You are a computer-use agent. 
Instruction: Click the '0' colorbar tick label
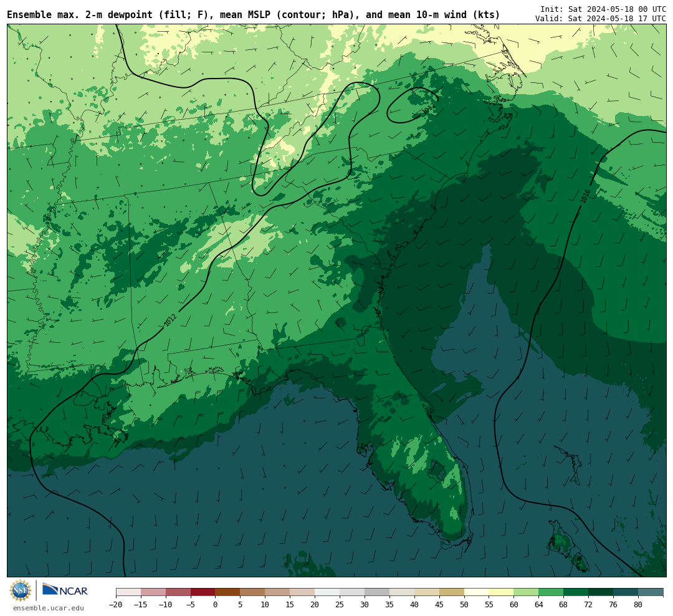pyautogui.click(x=216, y=604)
